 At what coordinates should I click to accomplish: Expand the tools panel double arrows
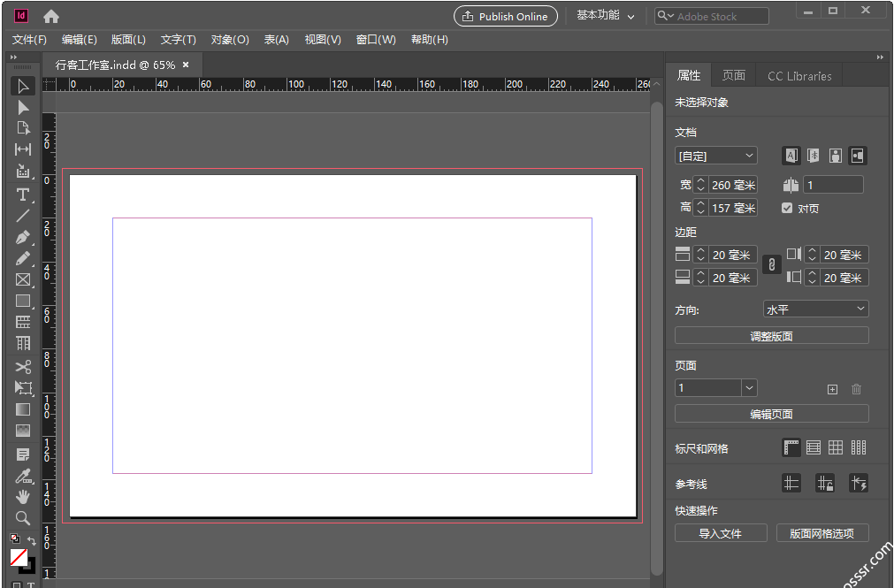pyautogui.click(x=13, y=57)
